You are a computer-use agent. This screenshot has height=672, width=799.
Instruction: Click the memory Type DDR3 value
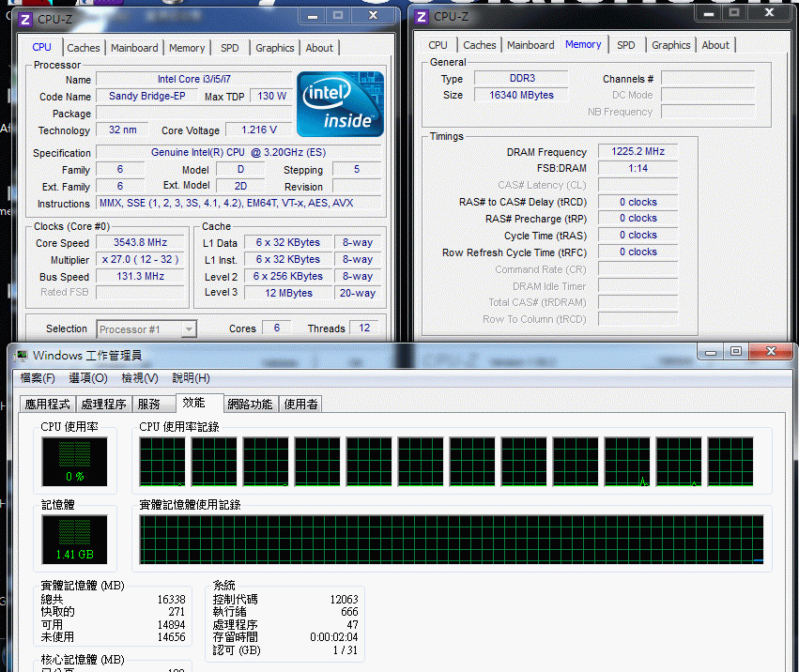pos(522,78)
